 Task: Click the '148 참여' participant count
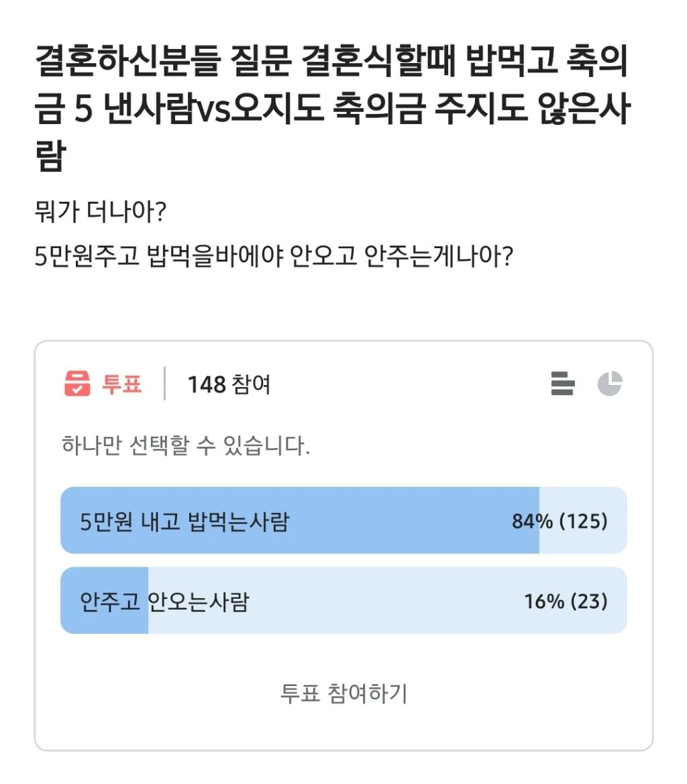[229, 385]
